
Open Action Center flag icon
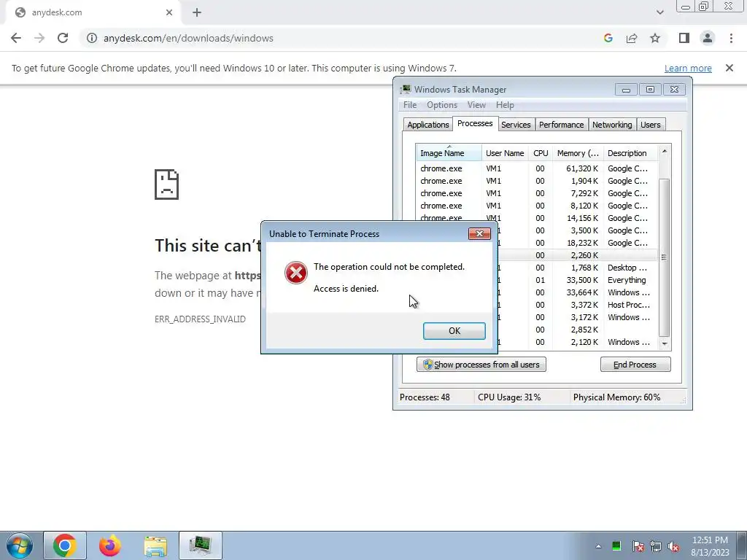pyautogui.click(x=638, y=546)
